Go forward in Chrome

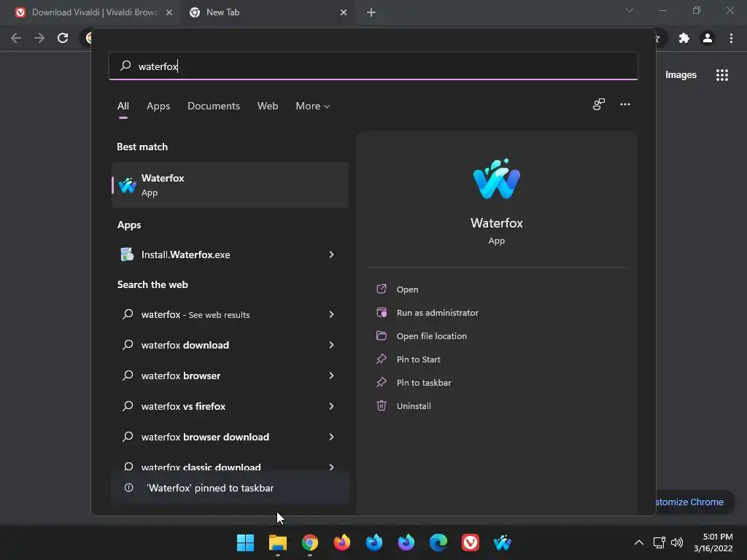tap(39, 38)
